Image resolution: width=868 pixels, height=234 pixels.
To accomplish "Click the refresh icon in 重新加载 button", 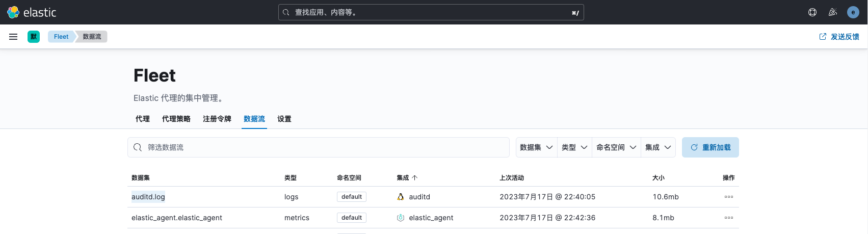I will click(x=694, y=147).
